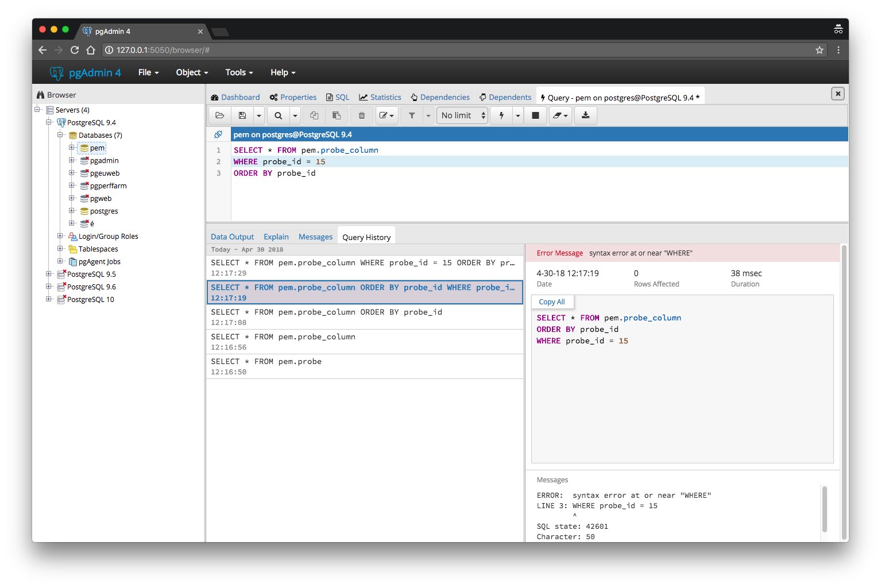
Task: Expand the Tablespaces node
Action: click(x=60, y=248)
